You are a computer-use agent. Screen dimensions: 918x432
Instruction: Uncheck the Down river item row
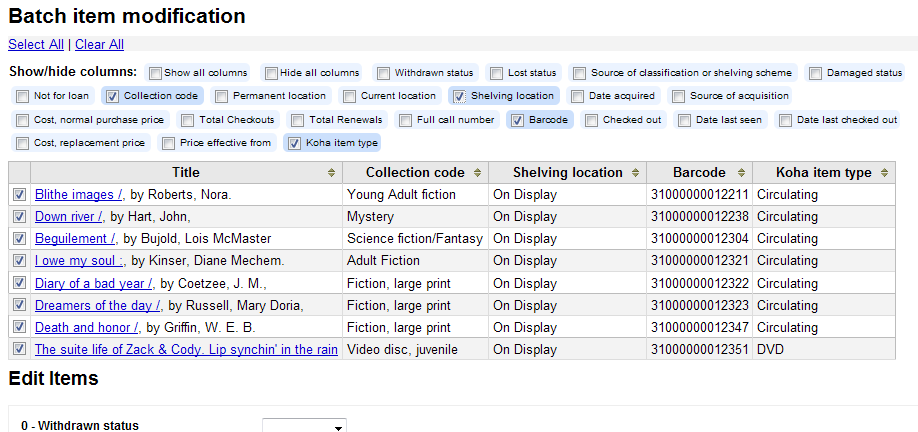(20, 216)
